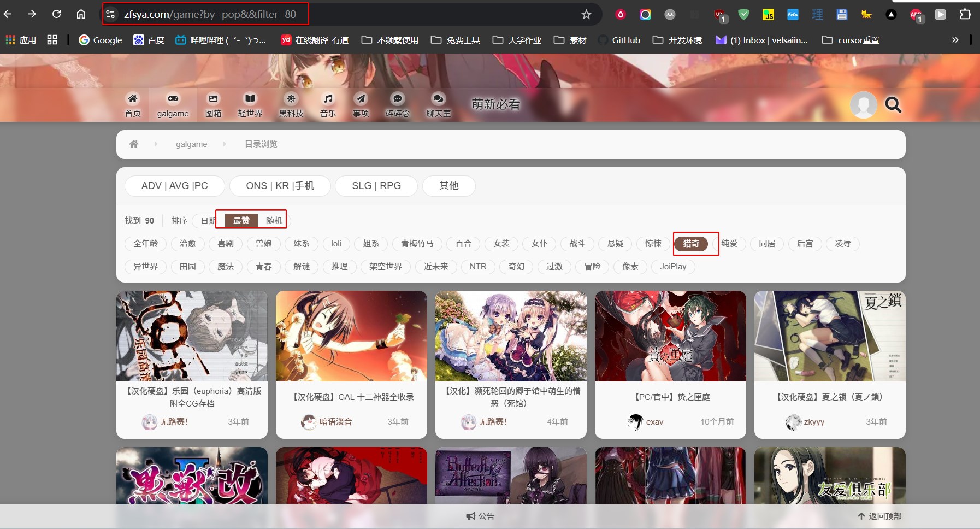
Task: Switch to the ADV | AVG |PC tab
Action: coord(175,186)
